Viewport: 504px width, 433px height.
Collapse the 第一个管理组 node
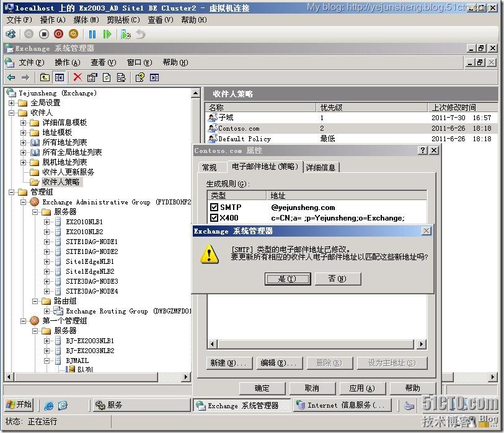click(x=23, y=321)
